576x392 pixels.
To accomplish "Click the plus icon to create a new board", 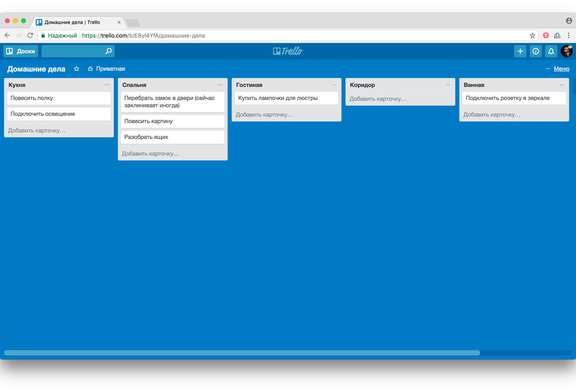I will pyautogui.click(x=520, y=51).
